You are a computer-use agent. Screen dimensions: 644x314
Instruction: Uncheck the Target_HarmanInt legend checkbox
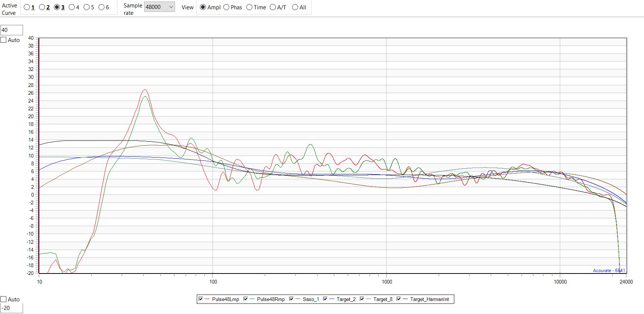point(399,299)
